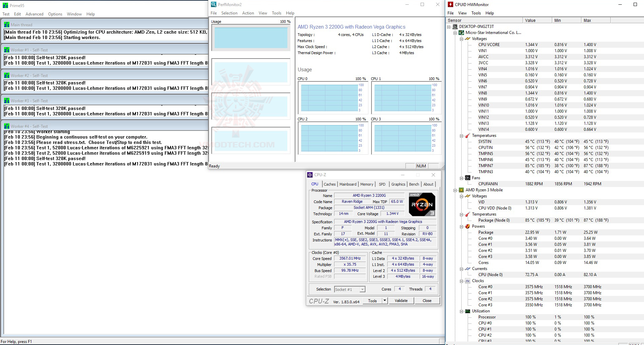Click the Clocks icon in HWMonitor tree
Screen dimensions: 644x345
point(468,281)
